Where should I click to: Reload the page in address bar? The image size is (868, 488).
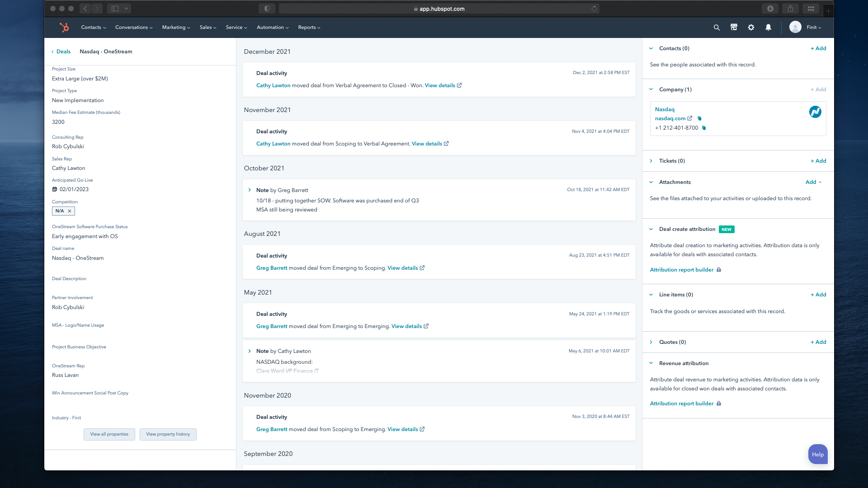pyautogui.click(x=594, y=9)
